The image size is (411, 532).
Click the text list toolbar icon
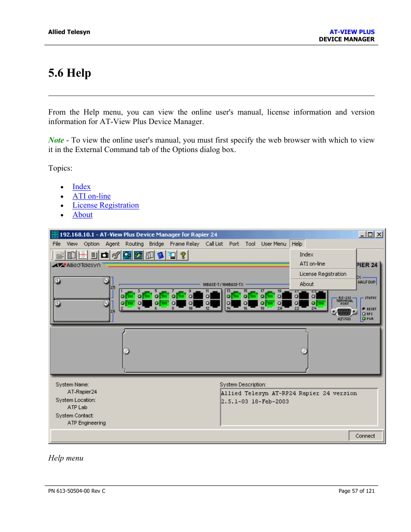tap(93, 255)
